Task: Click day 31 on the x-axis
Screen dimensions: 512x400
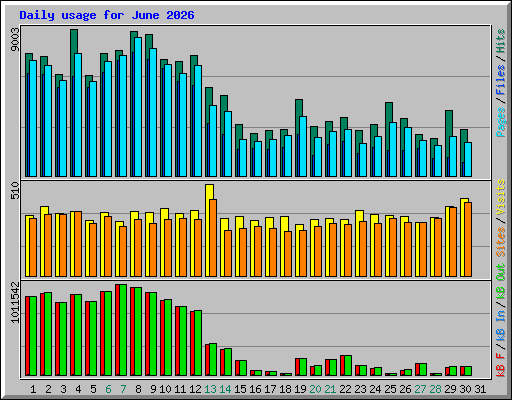Action: 480,389
